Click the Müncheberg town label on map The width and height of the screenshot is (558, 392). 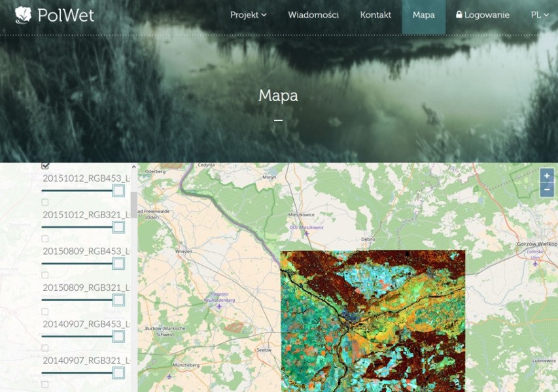[186, 365]
